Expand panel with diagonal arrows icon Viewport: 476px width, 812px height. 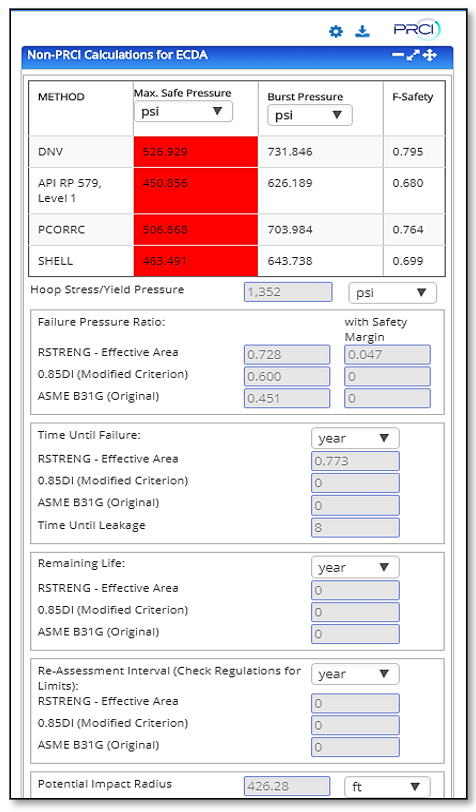pyautogui.click(x=413, y=55)
